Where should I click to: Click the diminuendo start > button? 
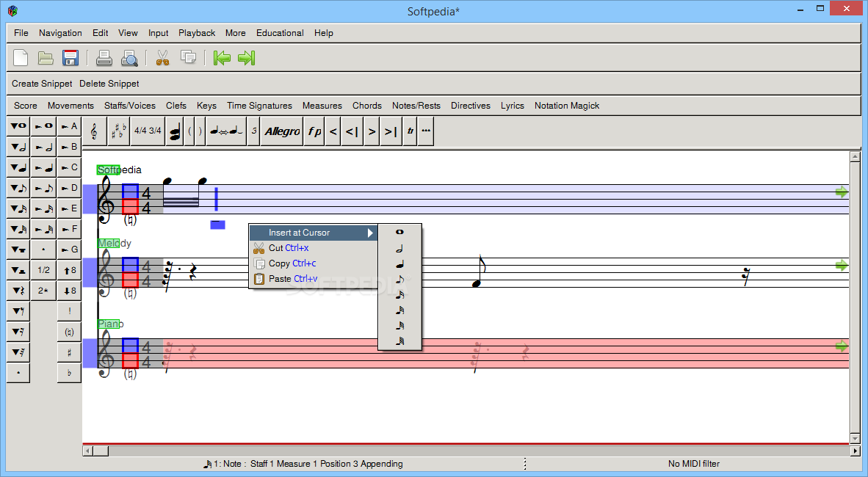(372, 131)
